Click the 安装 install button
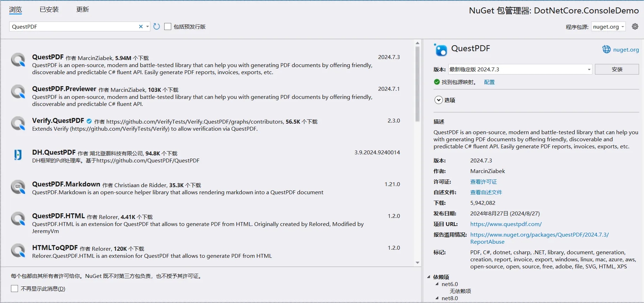This screenshot has width=644, height=303. click(617, 69)
